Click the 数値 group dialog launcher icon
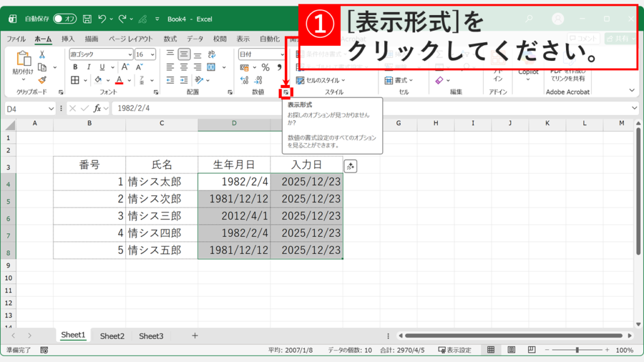 [287, 92]
